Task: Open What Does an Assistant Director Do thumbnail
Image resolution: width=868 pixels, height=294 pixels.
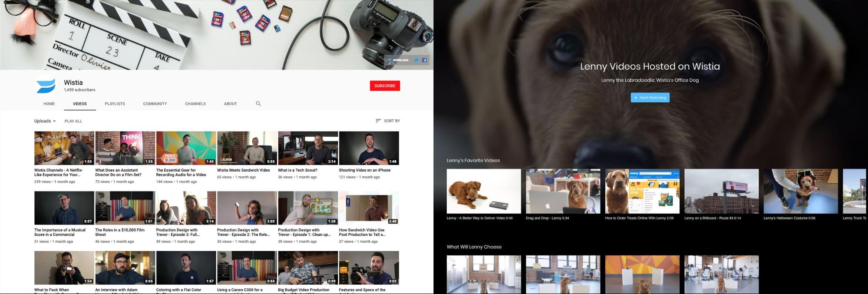Action: [125, 148]
